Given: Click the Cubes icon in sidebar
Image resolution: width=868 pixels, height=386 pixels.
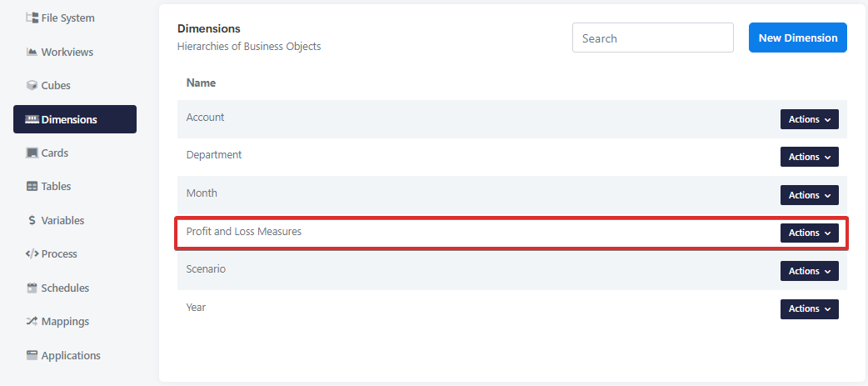Looking at the screenshot, I should click(32, 85).
